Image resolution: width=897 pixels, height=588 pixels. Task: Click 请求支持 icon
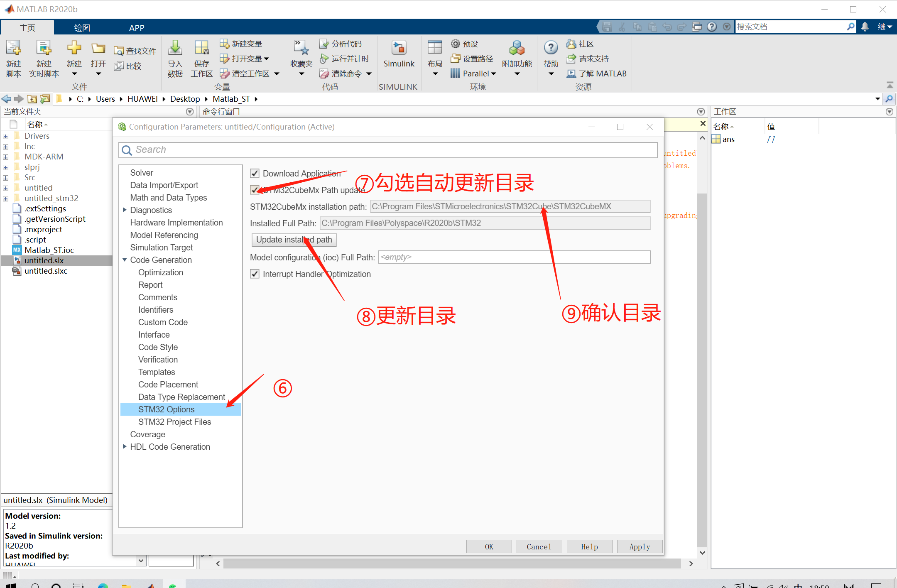click(x=571, y=59)
